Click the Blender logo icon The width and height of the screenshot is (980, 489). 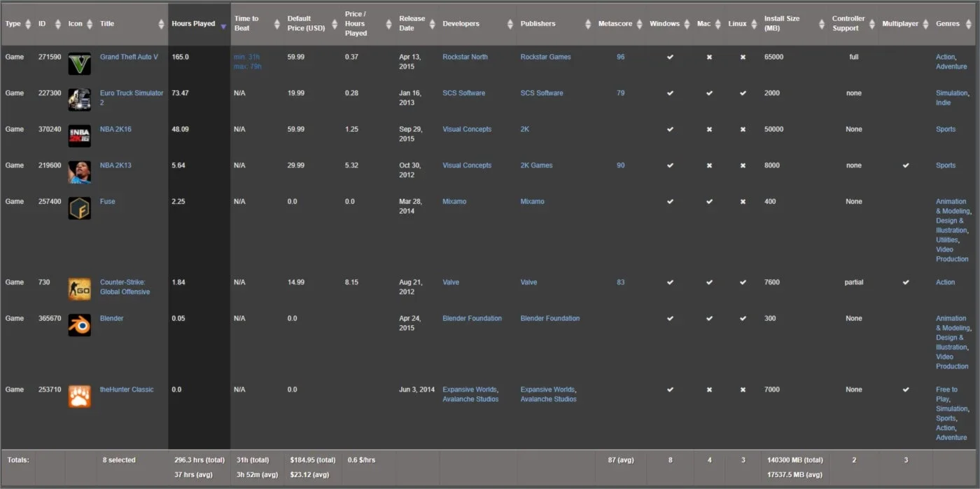click(79, 325)
